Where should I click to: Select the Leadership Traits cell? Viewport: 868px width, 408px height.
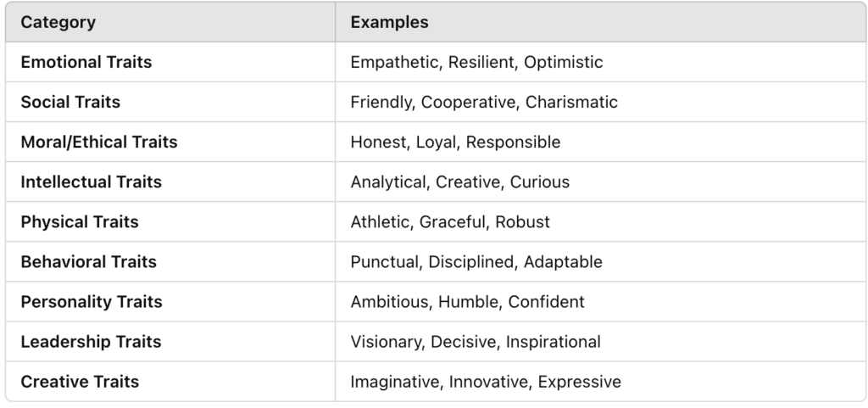[x=91, y=341]
